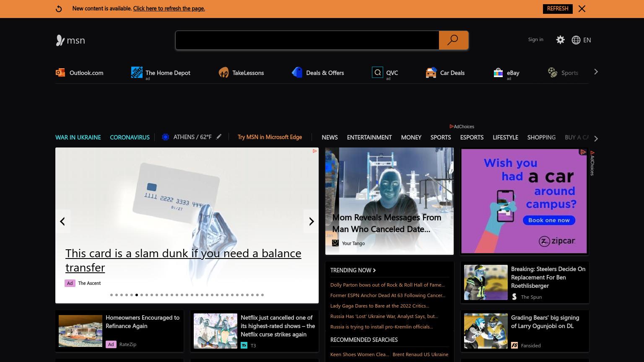Select MONEY in navigation bar
The image size is (644, 362).
pyautogui.click(x=411, y=137)
